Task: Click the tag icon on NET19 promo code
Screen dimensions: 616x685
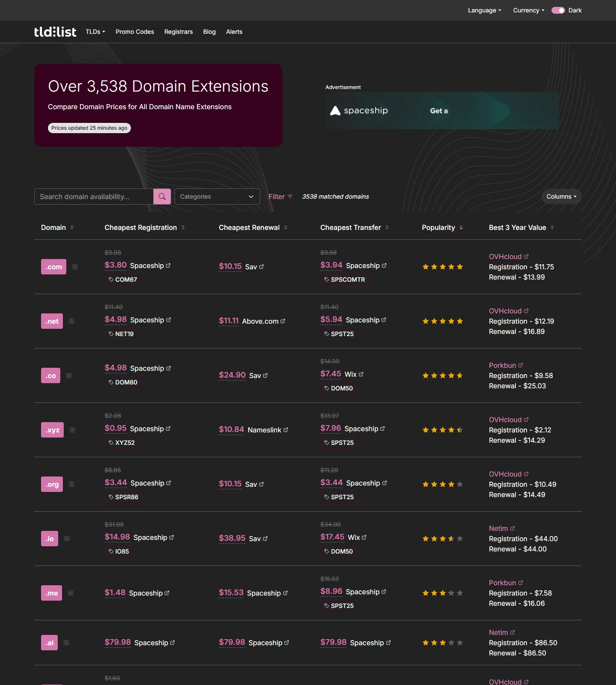Action: pos(111,334)
